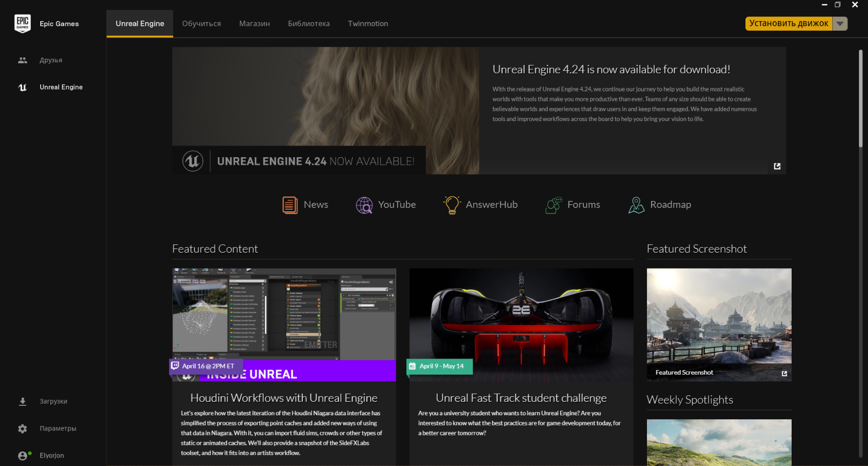The width and height of the screenshot is (868, 466).
Task: Open the Roadmap link text
Action: click(x=671, y=205)
